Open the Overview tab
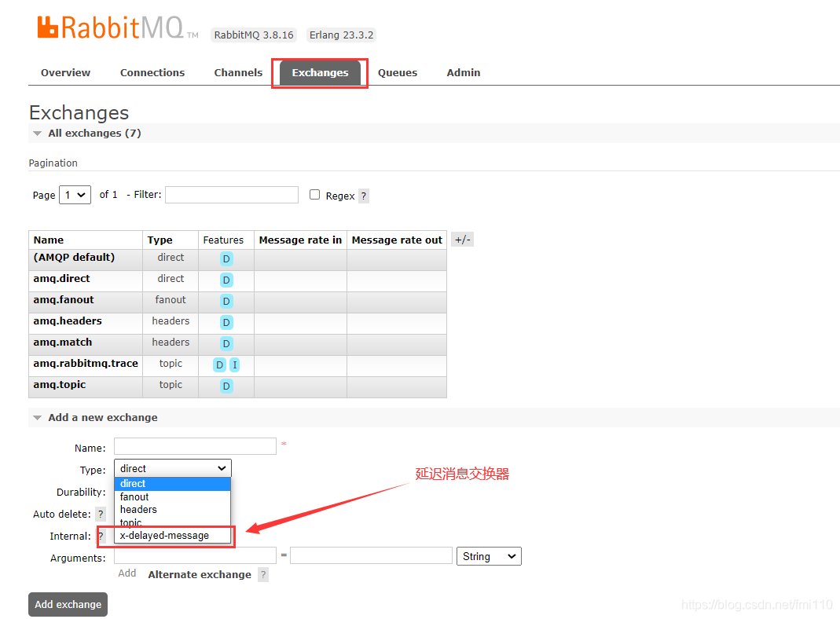The height and width of the screenshot is (619, 840). click(x=65, y=73)
